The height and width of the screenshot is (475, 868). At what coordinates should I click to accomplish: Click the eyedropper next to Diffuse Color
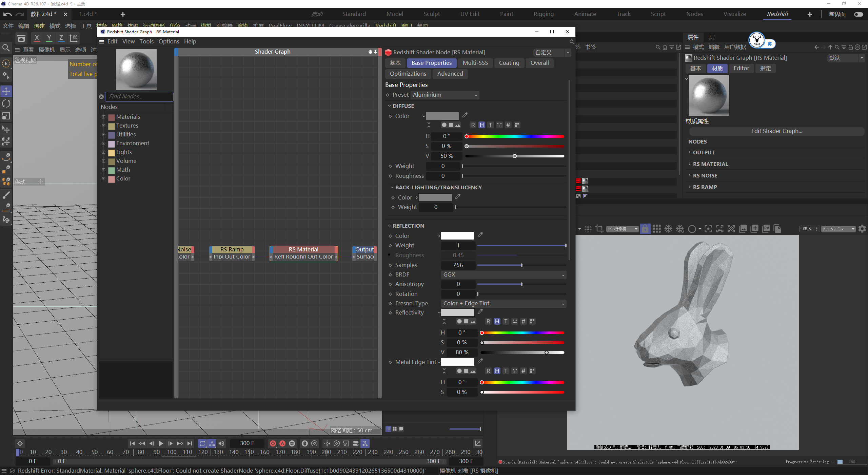pos(465,115)
